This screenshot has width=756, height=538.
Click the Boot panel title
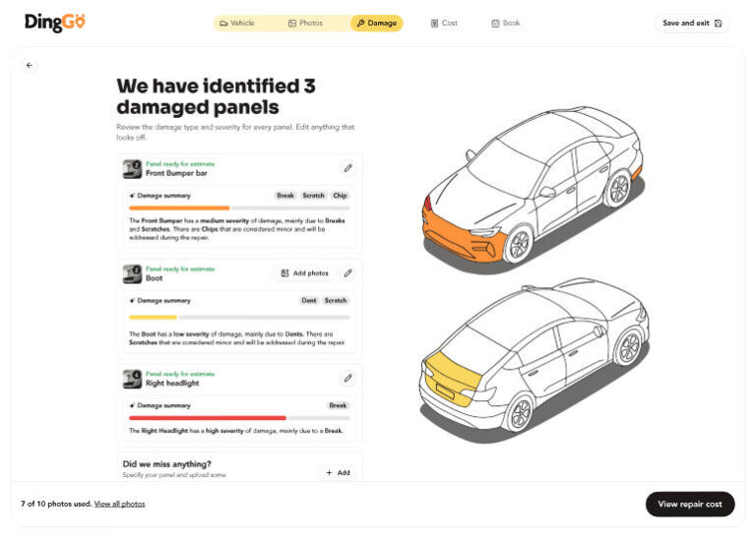pyautogui.click(x=155, y=278)
